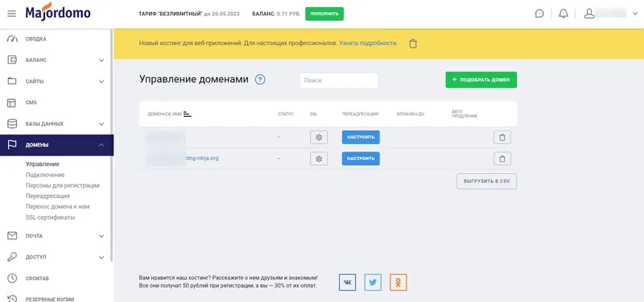Open the help question mark icon

(x=260, y=79)
